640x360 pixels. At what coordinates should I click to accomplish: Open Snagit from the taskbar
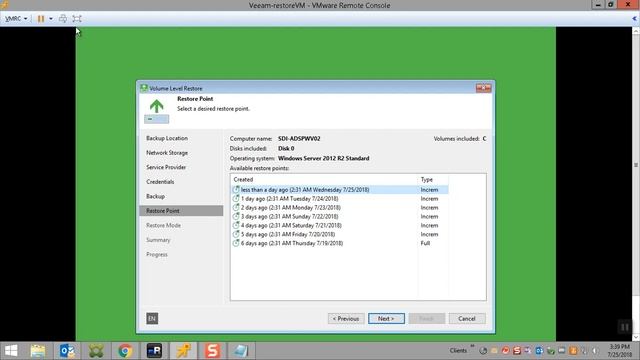click(212, 351)
